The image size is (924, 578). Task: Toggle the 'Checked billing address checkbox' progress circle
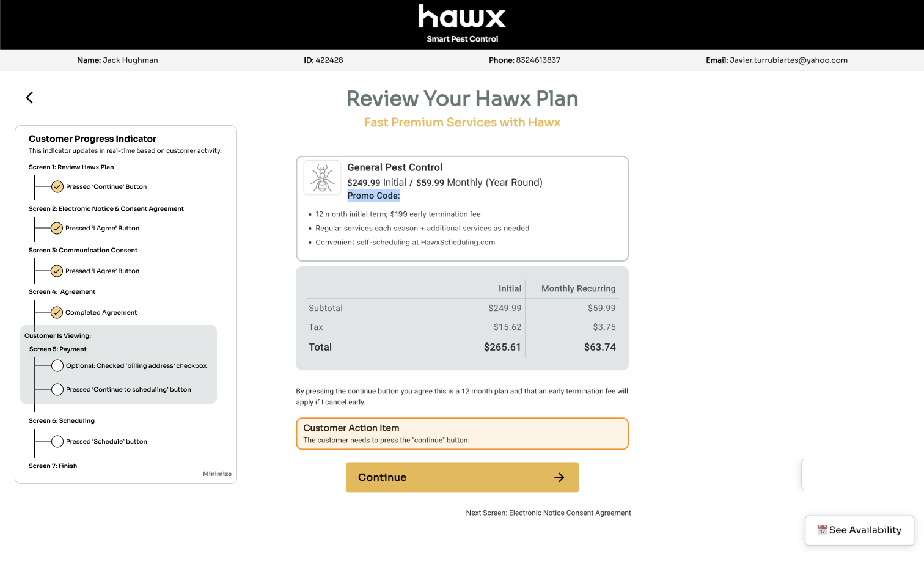click(x=57, y=365)
